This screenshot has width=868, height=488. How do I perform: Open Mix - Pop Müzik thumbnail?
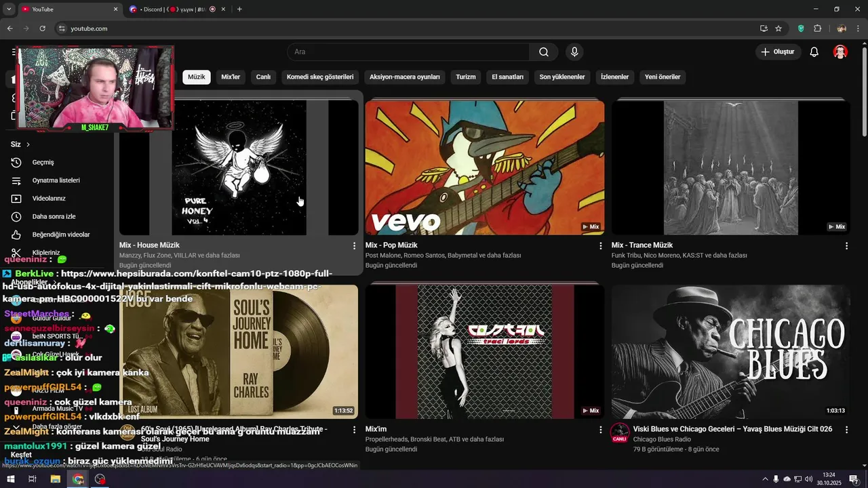click(485, 167)
